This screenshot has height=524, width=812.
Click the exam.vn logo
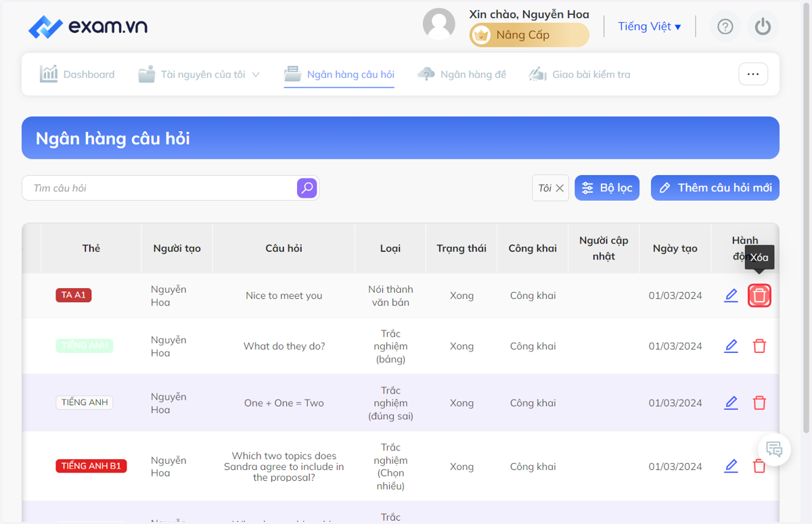pos(88,26)
